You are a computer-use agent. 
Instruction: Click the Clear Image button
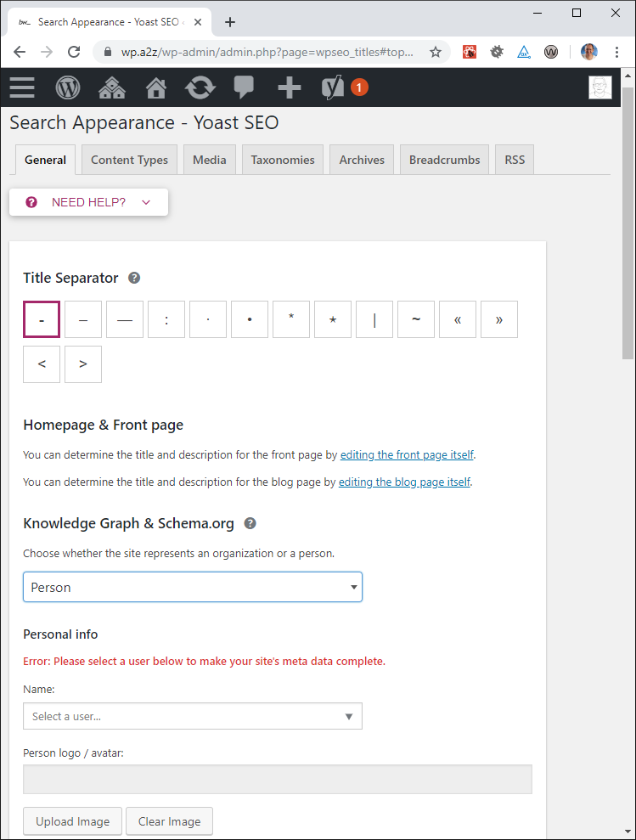point(169,821)
